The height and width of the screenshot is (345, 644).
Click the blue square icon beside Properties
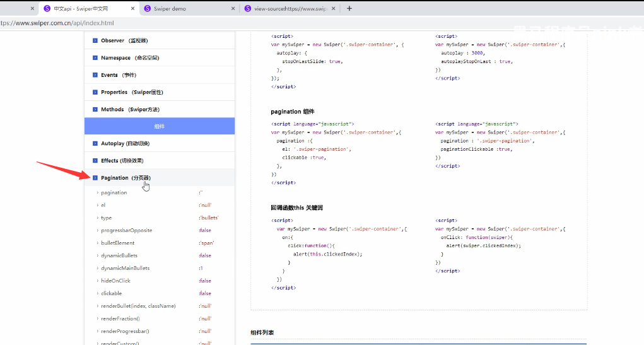(95, 93)
